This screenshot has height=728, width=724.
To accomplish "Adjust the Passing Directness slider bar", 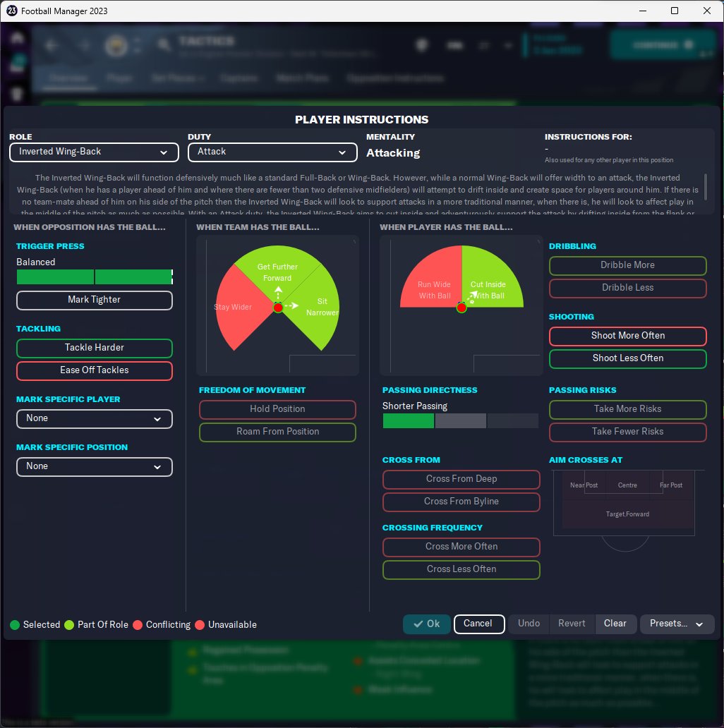I will (460, 420).
